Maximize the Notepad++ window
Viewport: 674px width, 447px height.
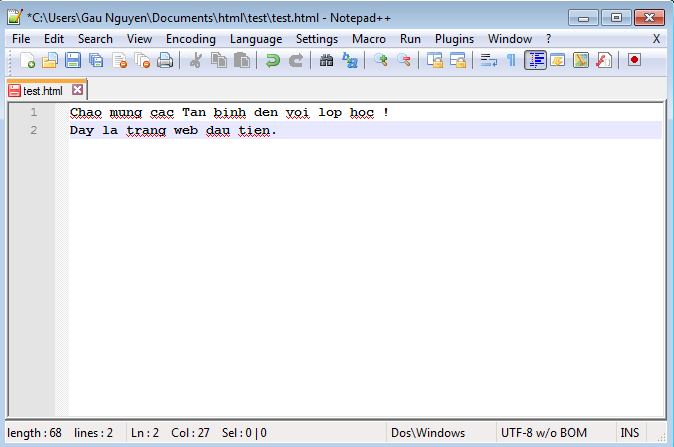[x=616, y=18]
